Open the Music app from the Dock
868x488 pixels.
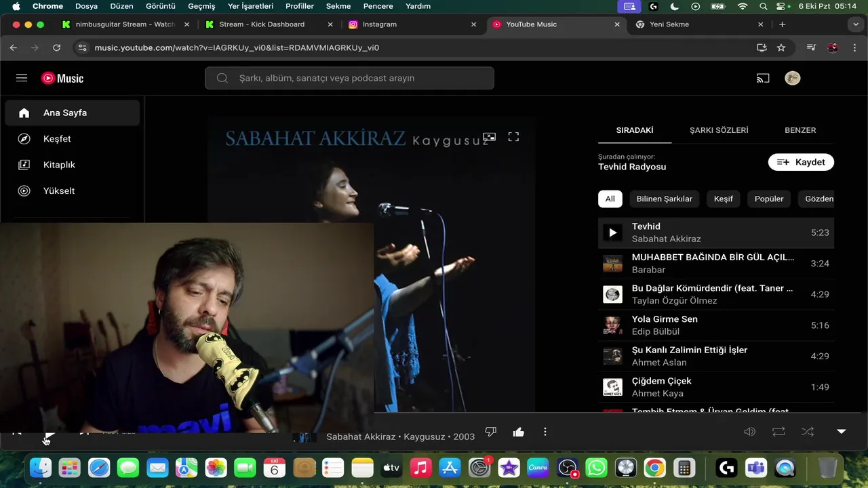(420, 468)
